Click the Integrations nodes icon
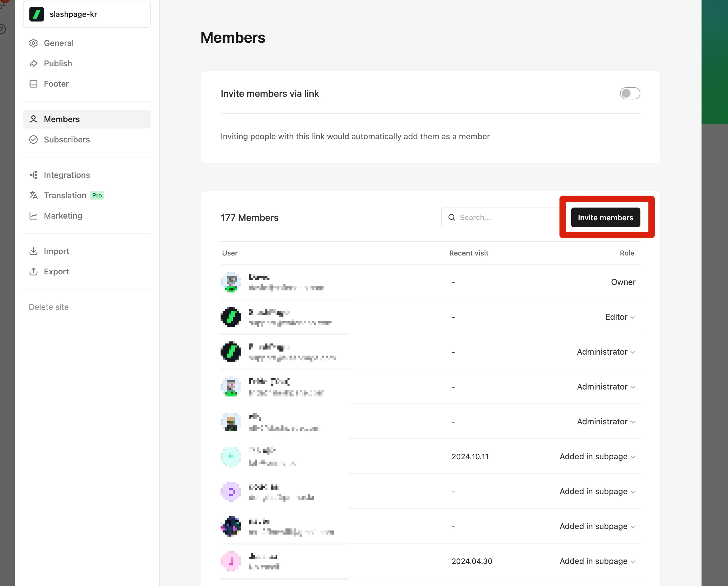Image resolution: width=728 pixels, height=586 pixels. coord(33,175)
